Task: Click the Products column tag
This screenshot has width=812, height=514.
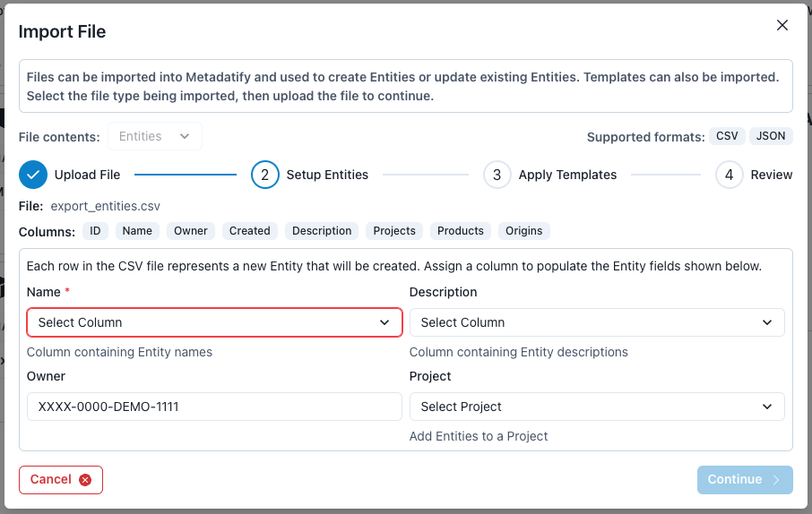Action: point(461,231)
